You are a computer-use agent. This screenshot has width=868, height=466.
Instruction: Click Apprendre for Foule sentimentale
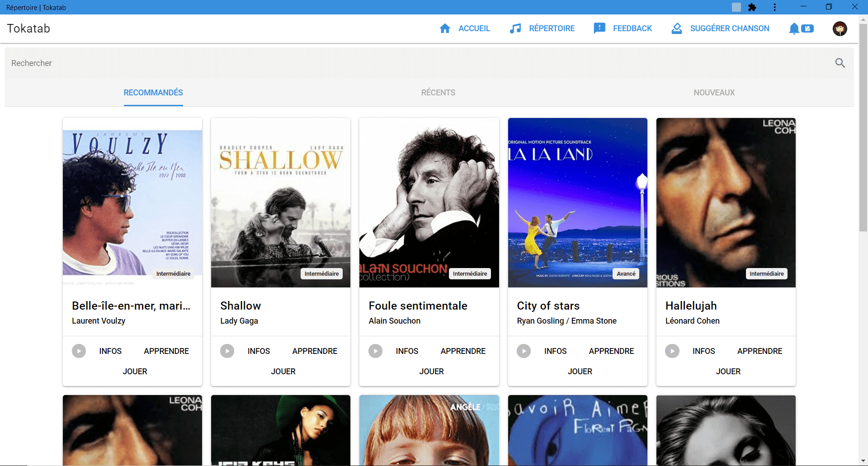(463, 351)
